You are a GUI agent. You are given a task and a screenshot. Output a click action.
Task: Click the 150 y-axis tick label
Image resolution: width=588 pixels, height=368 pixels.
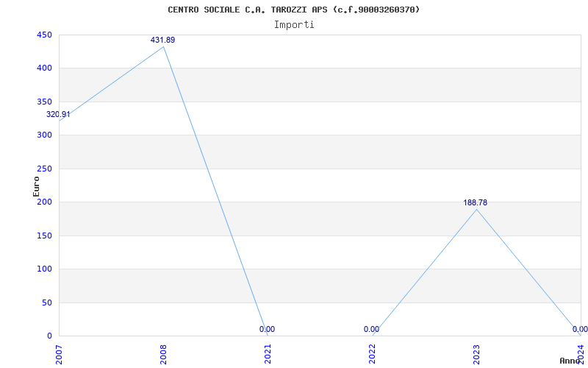[x=44, y=236]
